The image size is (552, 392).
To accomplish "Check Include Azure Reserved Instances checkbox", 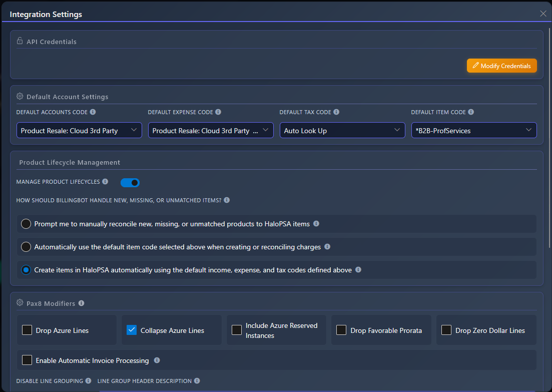I will [x=237, y=330].
